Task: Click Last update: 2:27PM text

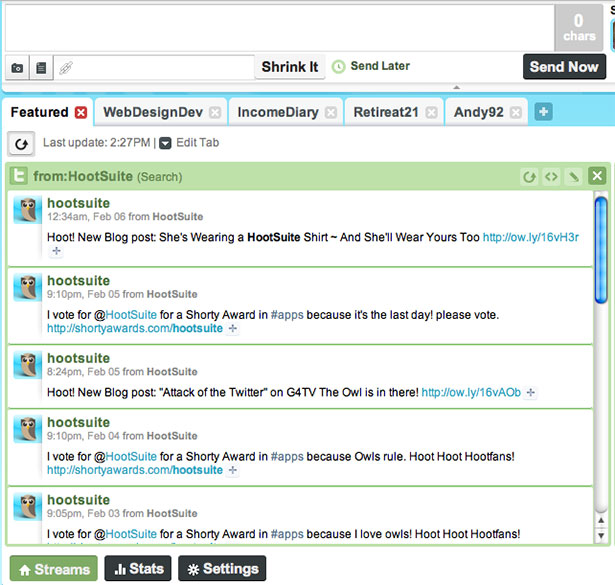Action: tap(96, 143)
